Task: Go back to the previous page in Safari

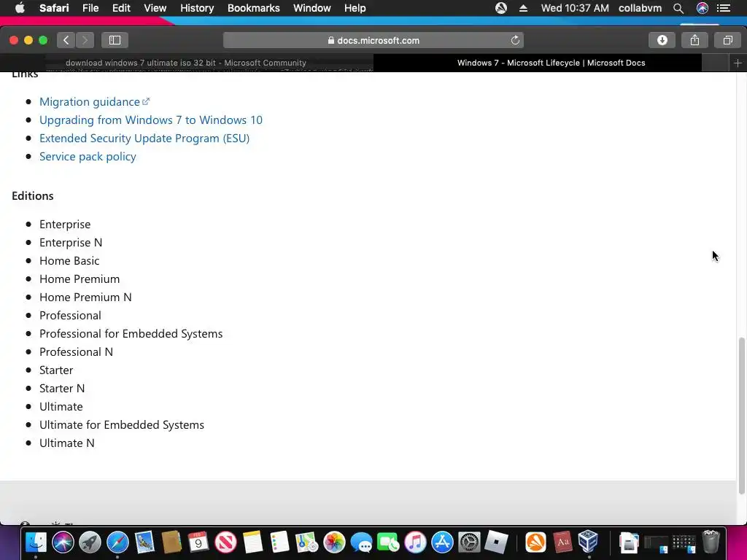Action: (x=66, y=41)
